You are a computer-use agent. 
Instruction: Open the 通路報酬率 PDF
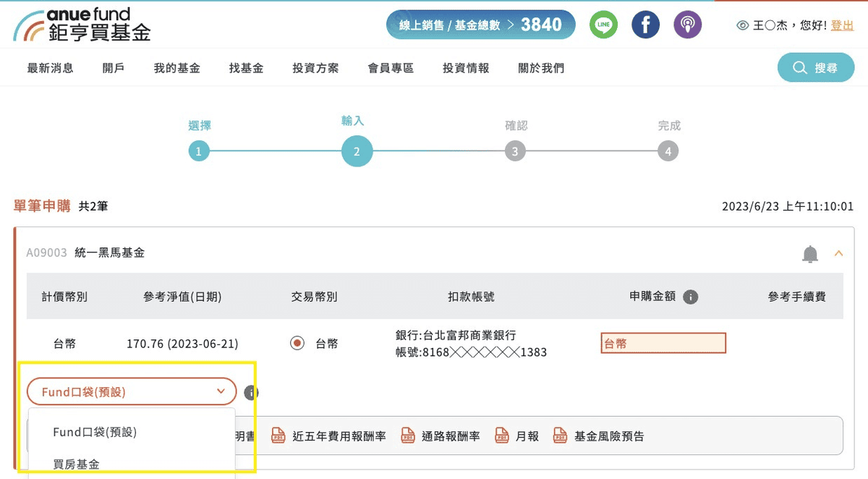click(440, 436)
